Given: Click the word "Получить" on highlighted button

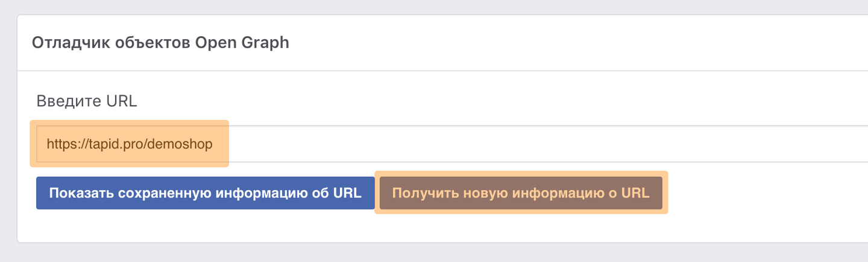Looking at the screenshot, I should 424,193.
